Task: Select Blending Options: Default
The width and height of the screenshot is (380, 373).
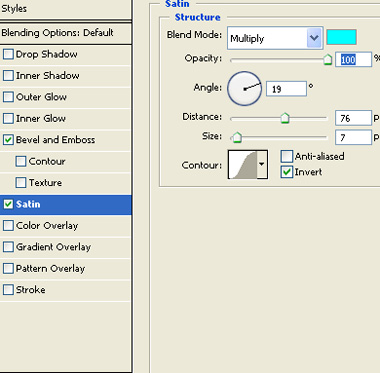Action: 65,33
